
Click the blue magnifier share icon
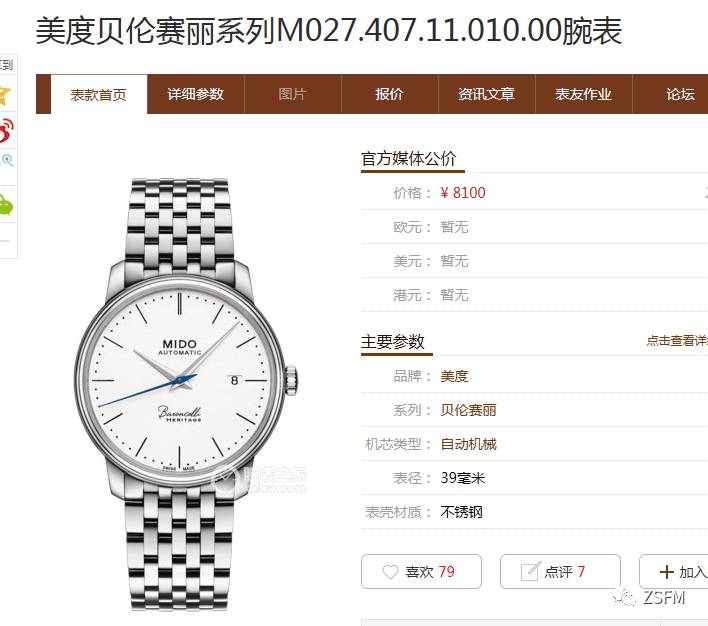coord(7,160)
